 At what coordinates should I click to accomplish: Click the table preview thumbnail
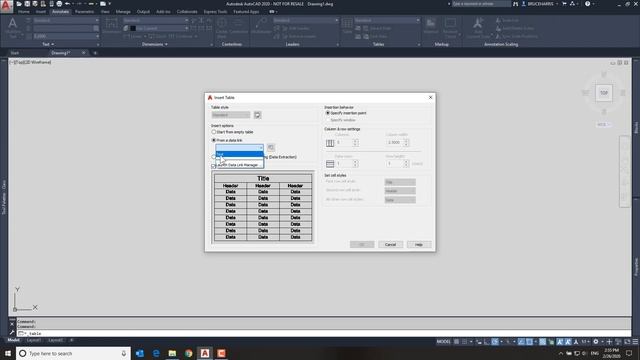click(x=263, y=207)
